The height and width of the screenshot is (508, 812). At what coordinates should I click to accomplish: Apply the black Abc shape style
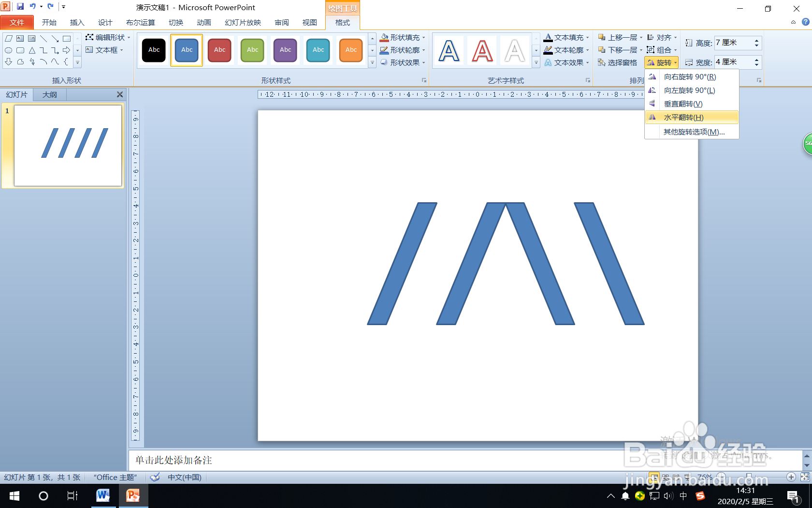(x=154, y=50)
